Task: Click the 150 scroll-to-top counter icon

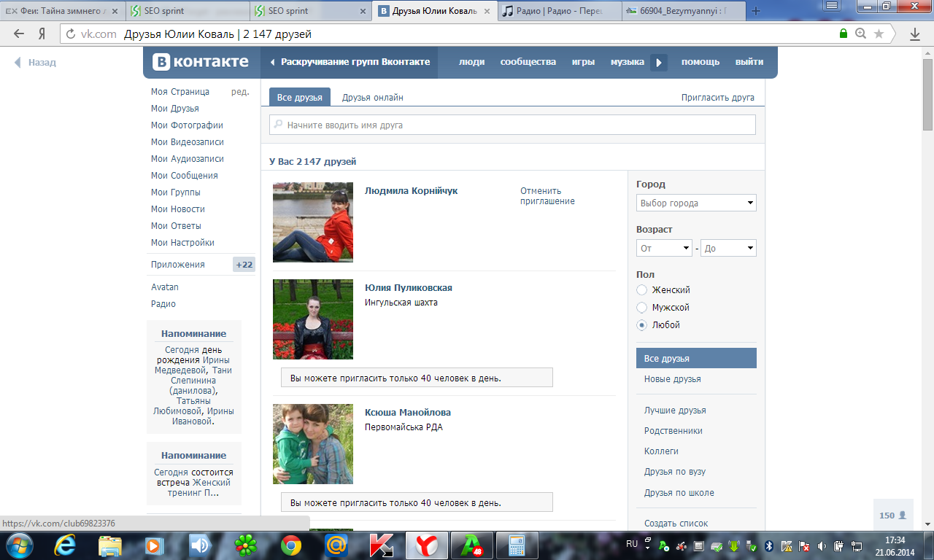Action: (893, 515)
